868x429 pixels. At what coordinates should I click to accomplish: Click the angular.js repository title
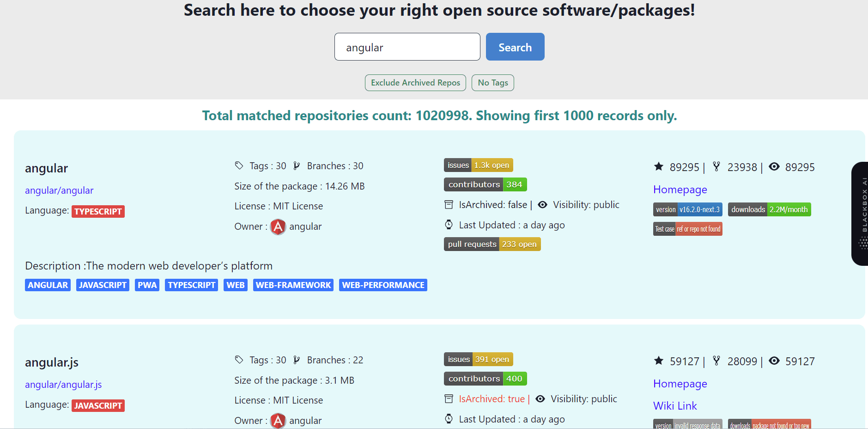(52, 362)
